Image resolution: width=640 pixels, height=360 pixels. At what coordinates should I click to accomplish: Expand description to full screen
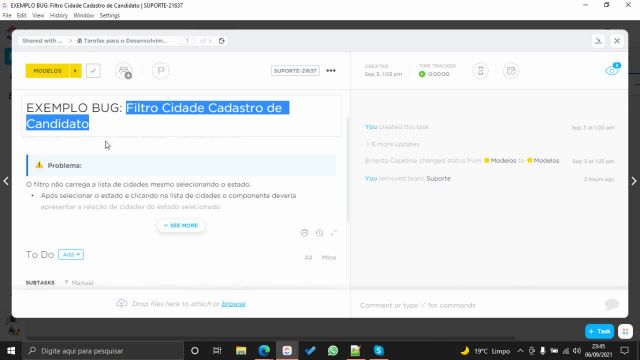pyautogui.click(x=334, y=233)
